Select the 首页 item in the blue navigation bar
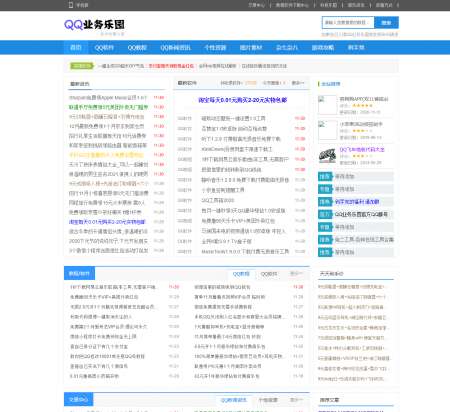The image size is (450, 412). (x=76, y=48)
